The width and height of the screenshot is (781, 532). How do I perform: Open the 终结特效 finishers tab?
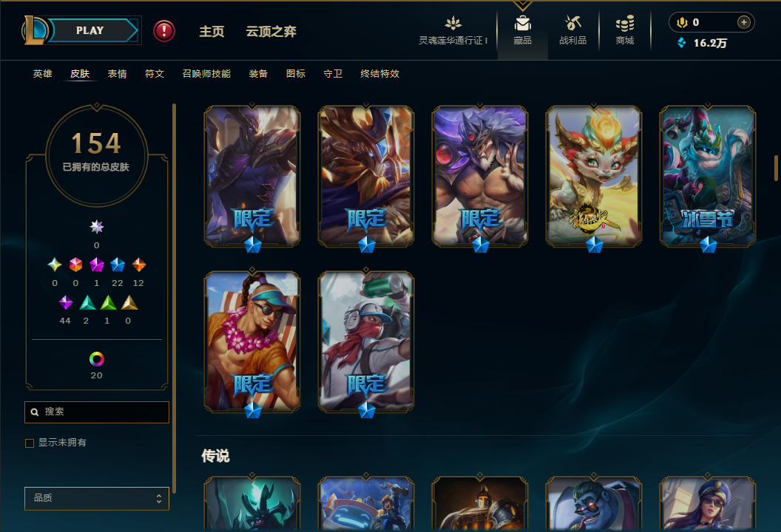(x=379, y=74)
